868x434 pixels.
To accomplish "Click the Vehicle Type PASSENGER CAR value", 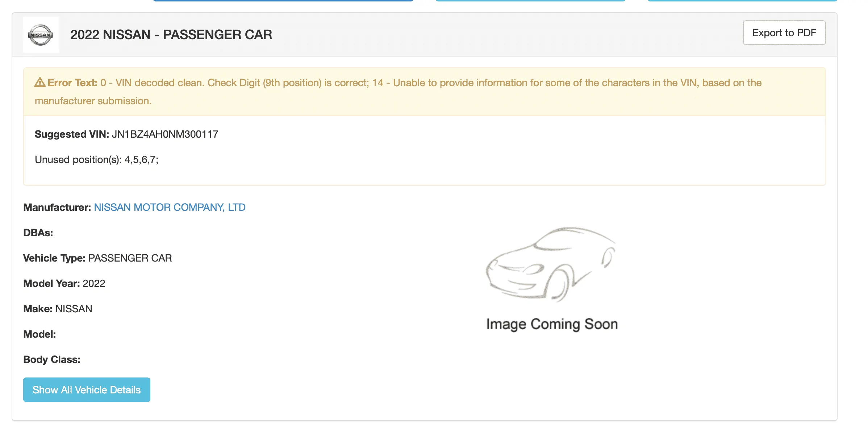I will pyautogui.click(x=130, y=258).
